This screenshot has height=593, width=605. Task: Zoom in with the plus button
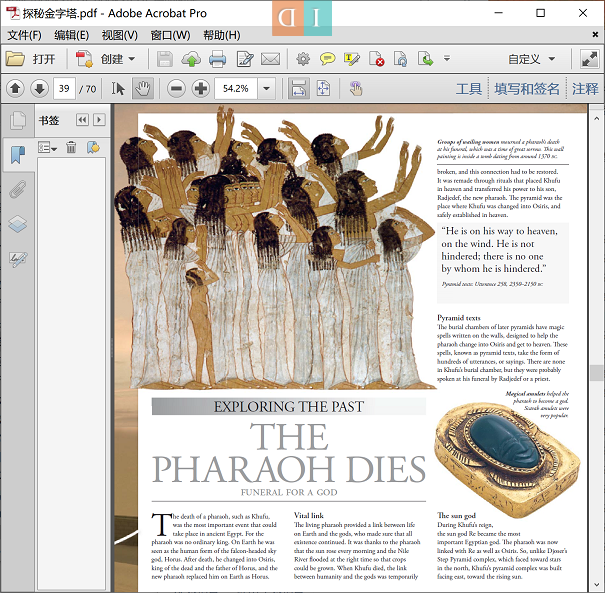(201, 89)
